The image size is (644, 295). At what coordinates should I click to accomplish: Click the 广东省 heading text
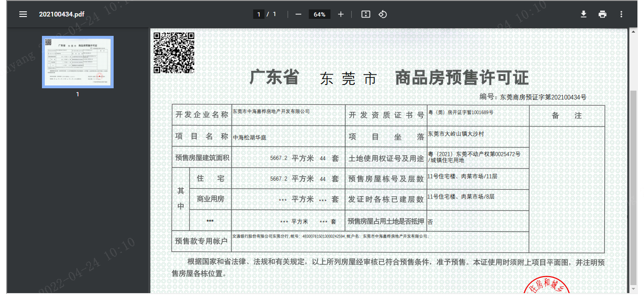274,77
